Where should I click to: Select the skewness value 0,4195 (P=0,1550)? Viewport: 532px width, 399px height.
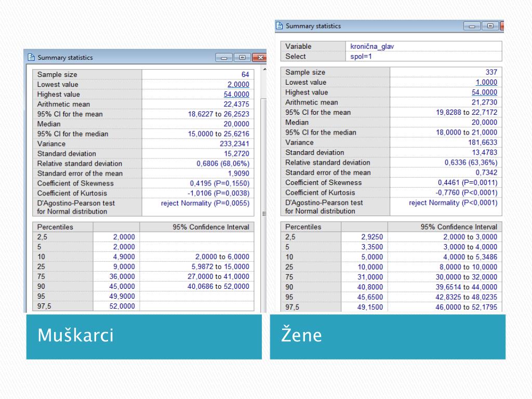[x=220, y=183]
